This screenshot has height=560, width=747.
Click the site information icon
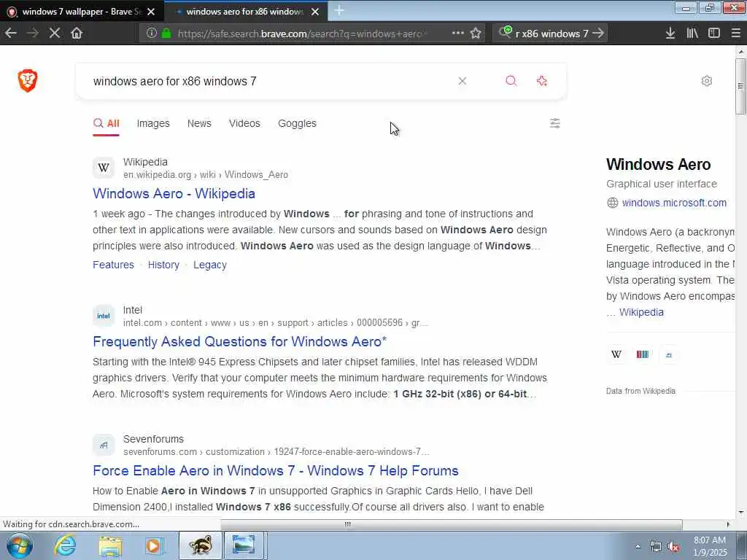tap(152, 33)
